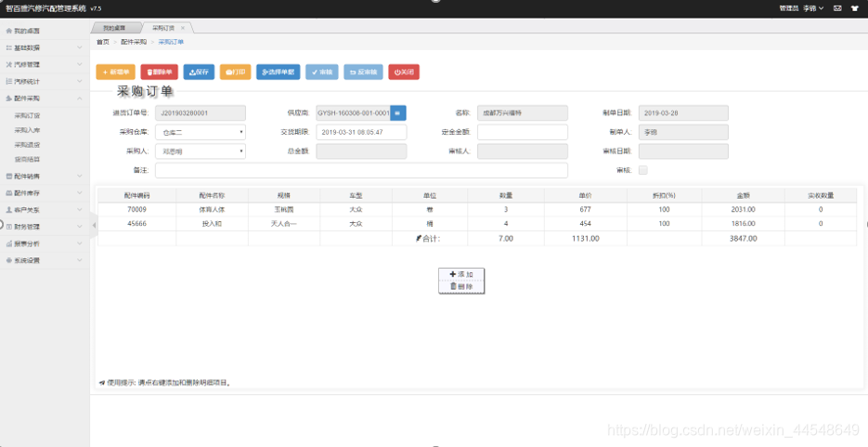Image resolution: width=868 pixels, height=447 pixels.
Task: Open the 采购仓库 dropdown
Action: [x=201, y=132]
